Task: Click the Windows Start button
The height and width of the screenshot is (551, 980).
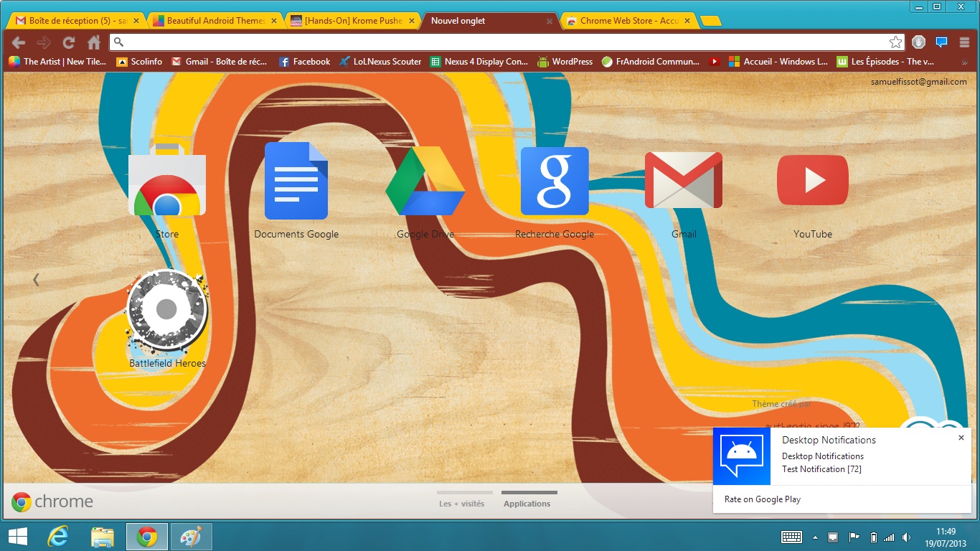Action: (x=17, y=536)
